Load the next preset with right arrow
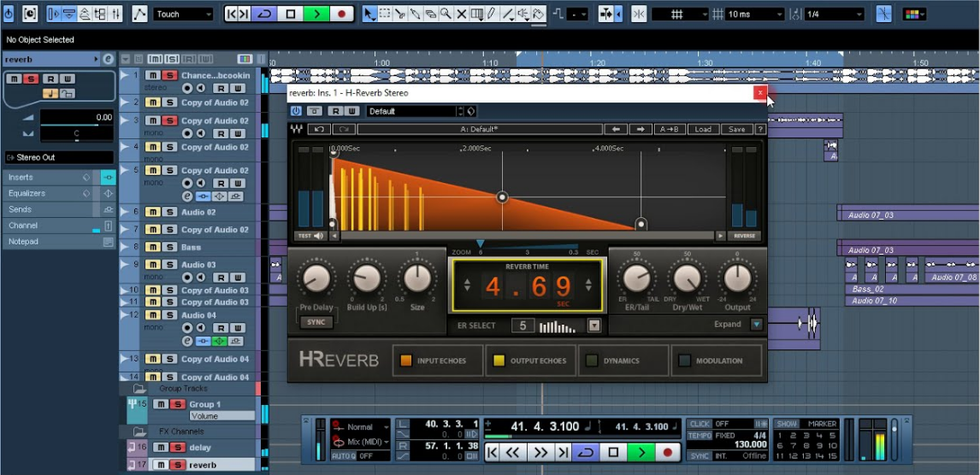This screenshot has height=475, width=980. [640, 130]
